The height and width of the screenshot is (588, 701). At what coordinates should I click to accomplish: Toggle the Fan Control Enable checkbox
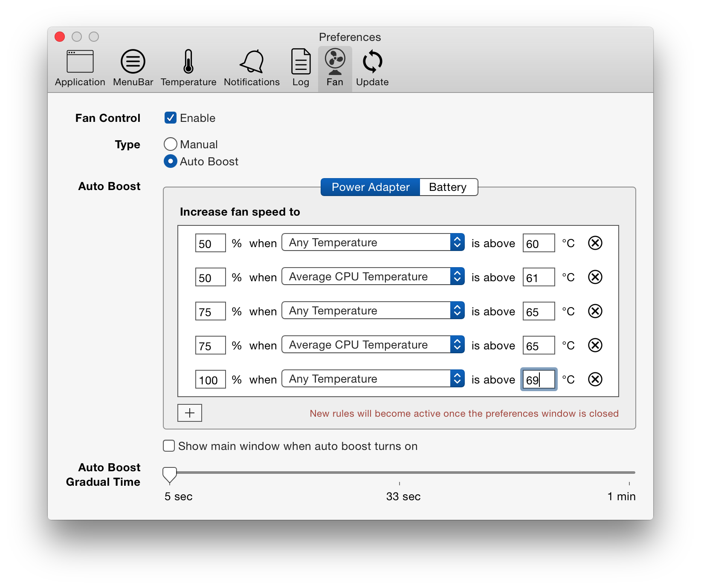pos(171,118)
